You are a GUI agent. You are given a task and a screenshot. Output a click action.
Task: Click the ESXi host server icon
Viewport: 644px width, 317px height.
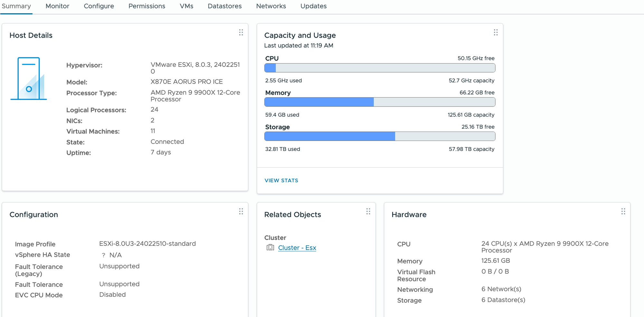[x=29, y=79]
